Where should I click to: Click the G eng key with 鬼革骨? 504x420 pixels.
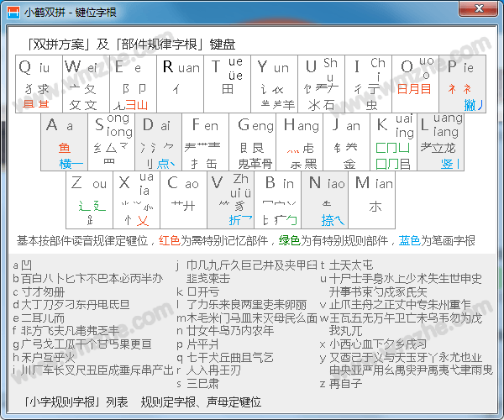256,143
